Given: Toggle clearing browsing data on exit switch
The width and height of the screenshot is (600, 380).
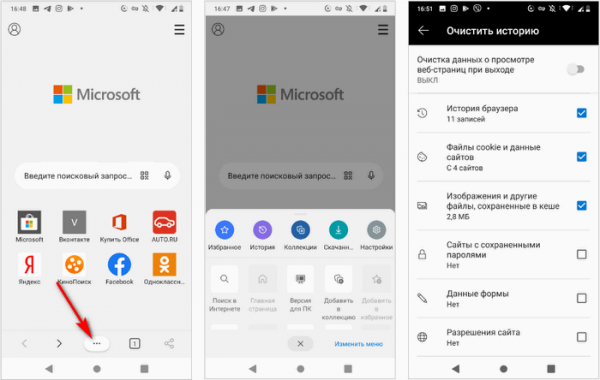Looking at the screenshot, I should 576,69.
